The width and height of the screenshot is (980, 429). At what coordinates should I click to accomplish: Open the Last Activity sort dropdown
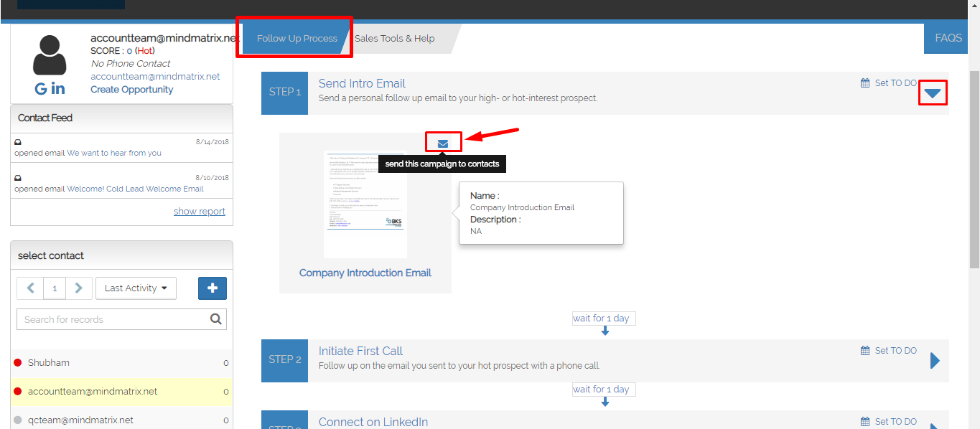136,288
